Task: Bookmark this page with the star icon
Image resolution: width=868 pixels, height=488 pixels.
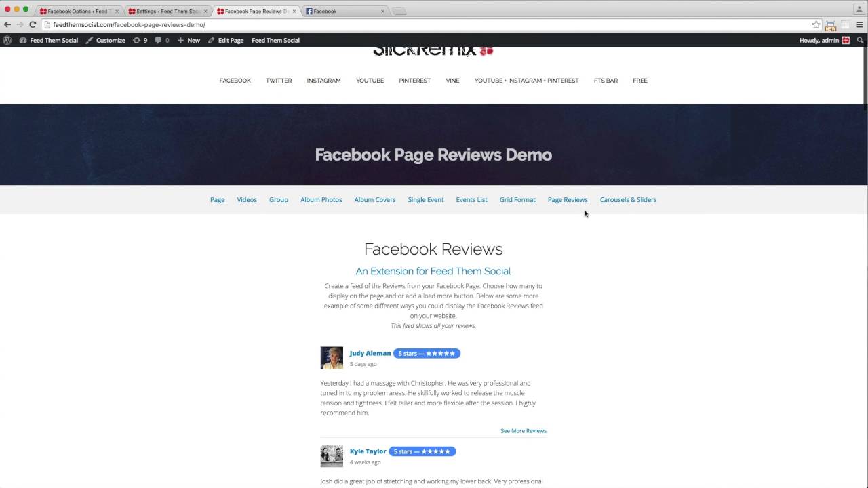Action: click(816, 24)
